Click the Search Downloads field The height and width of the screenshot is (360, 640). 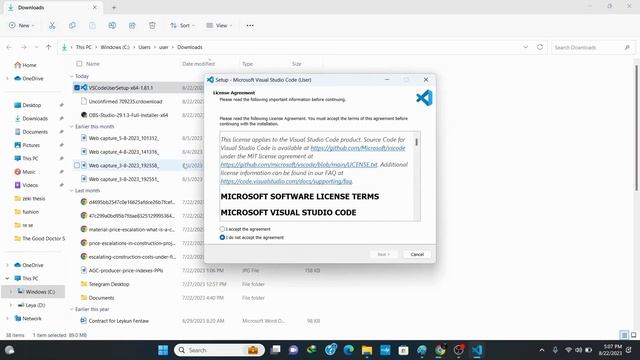tap(593, 47)
